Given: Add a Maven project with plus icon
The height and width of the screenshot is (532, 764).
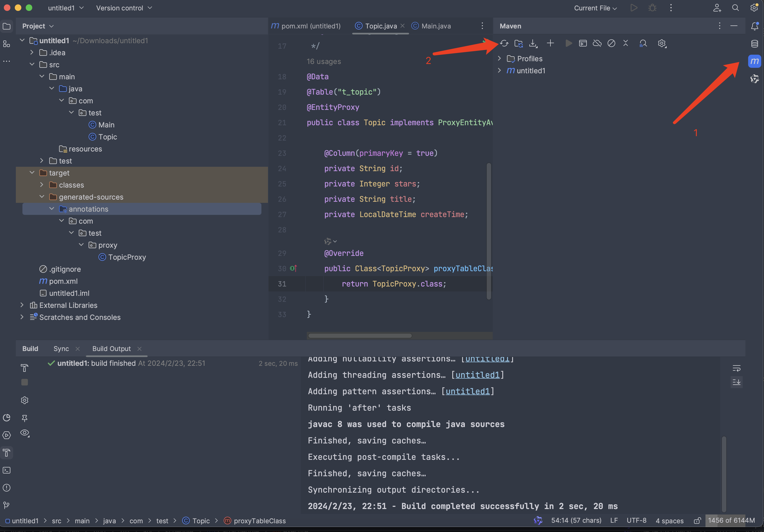Looking at the screenshot, I should [x=550, y=43].
